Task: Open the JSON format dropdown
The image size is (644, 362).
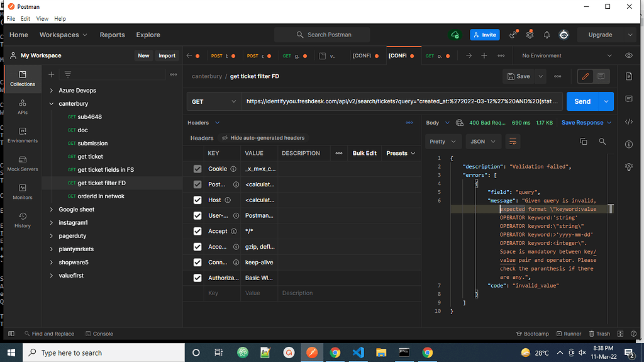Action: point(483,142)
